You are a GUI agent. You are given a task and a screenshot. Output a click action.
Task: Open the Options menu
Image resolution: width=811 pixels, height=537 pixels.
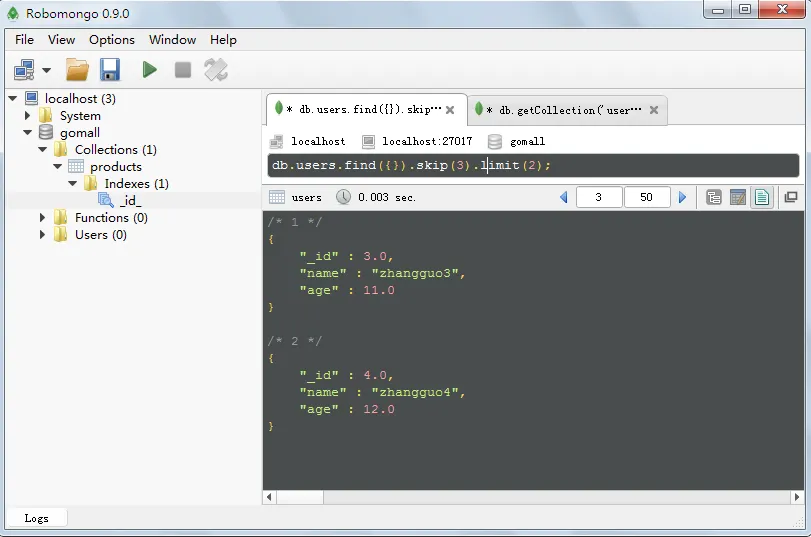(112, 40)
